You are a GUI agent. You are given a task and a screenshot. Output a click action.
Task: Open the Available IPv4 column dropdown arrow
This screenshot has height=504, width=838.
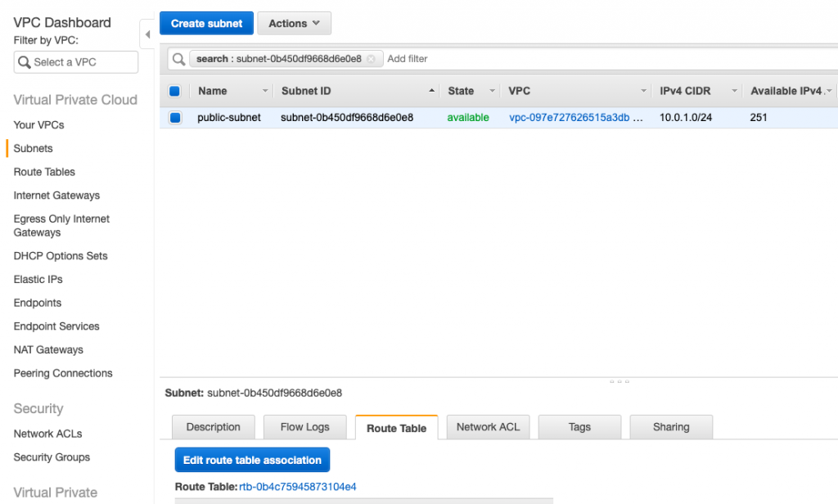(x=829, y=91)
